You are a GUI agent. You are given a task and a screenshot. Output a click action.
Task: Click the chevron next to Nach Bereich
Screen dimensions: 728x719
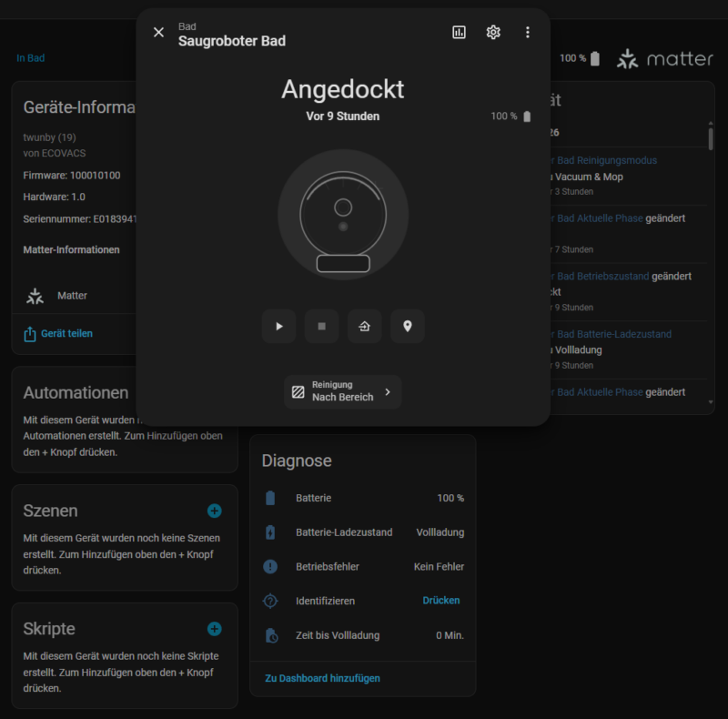pos(388,392)
